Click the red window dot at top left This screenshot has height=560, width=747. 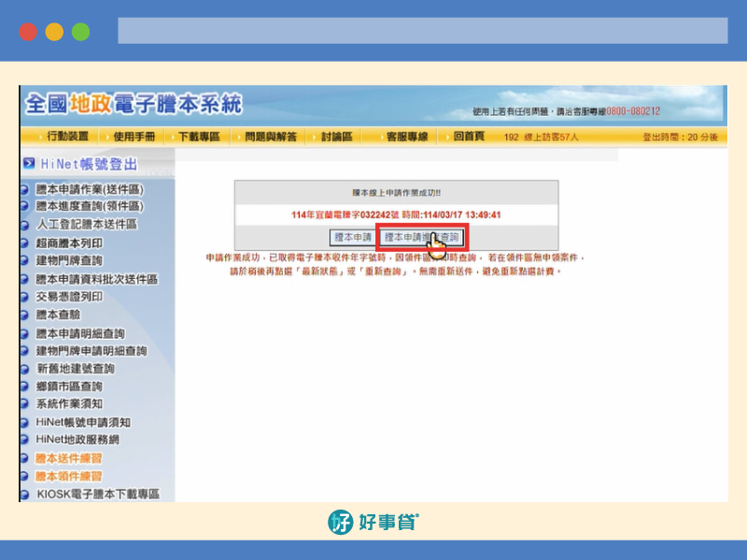[28, 31]
